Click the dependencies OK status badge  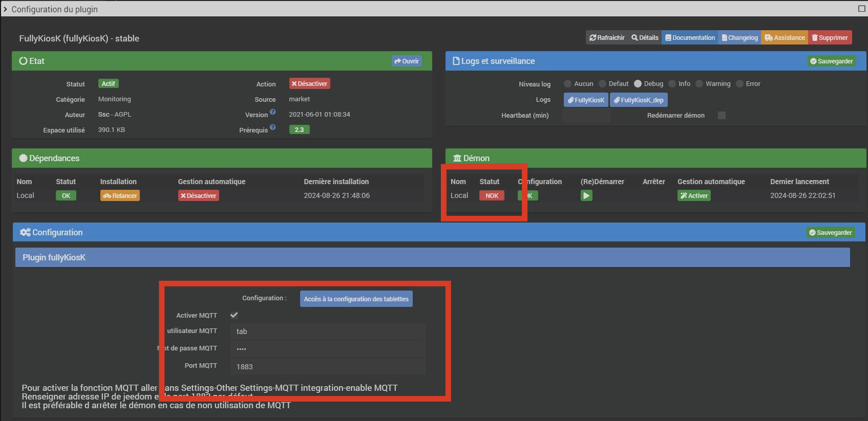[x=66, y=195]
